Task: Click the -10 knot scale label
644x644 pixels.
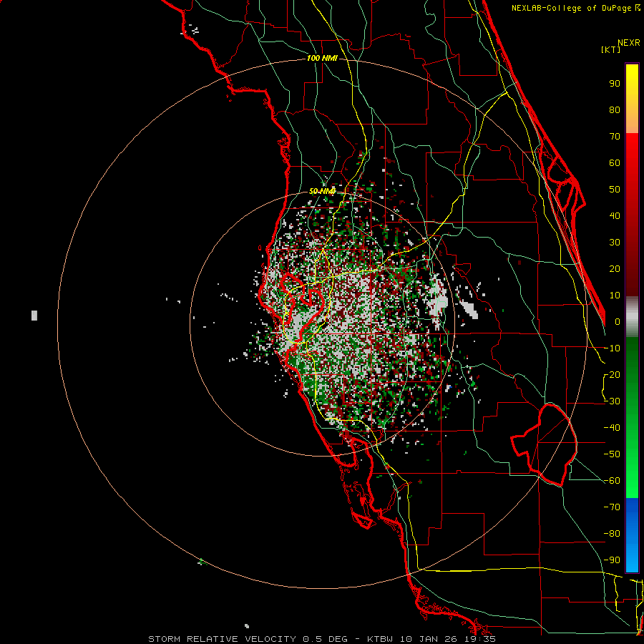Action: coord(612,348)
